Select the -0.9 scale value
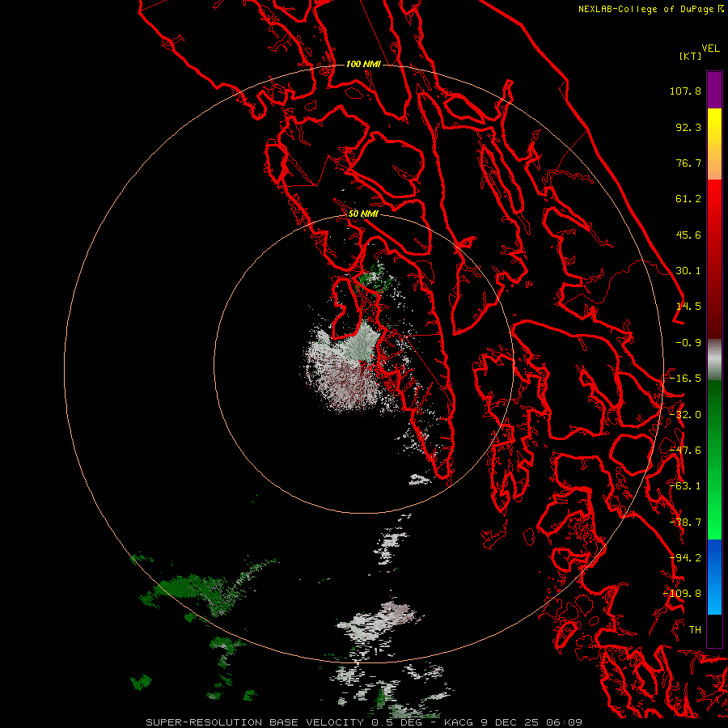The height and width of the screenshot is (728, 728). coord(688,343)
